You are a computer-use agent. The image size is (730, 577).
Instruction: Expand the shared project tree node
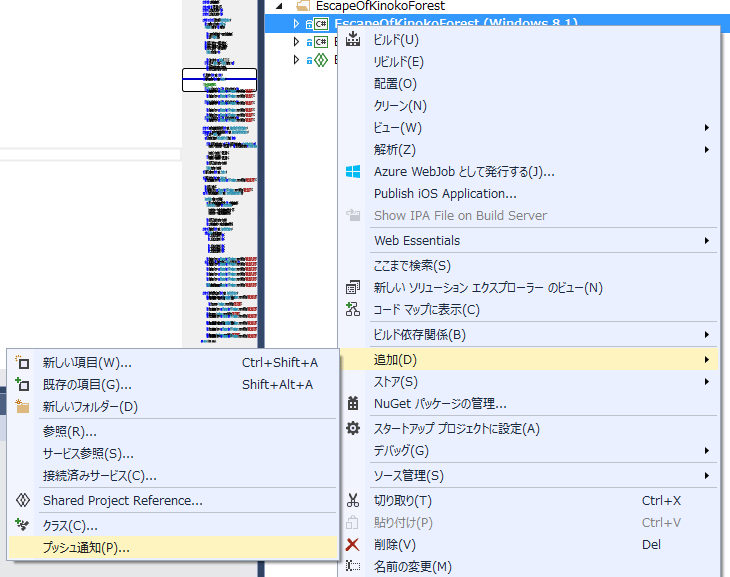click(x=296, y=60)
